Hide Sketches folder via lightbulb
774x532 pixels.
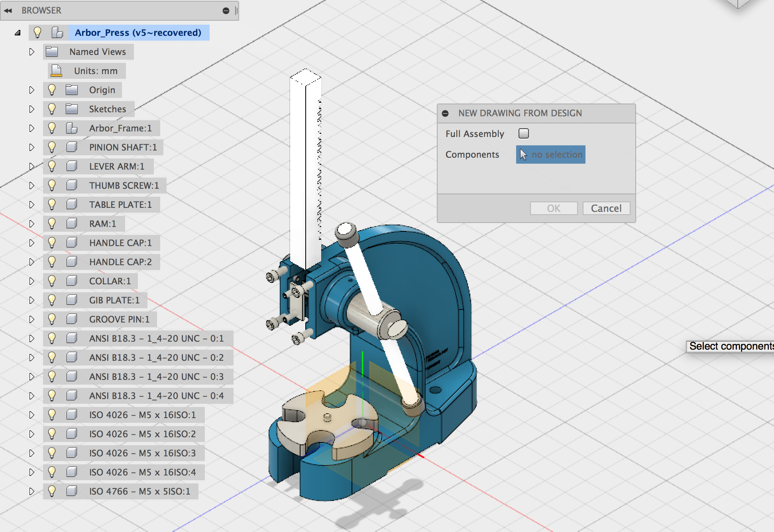click(52, 109)
